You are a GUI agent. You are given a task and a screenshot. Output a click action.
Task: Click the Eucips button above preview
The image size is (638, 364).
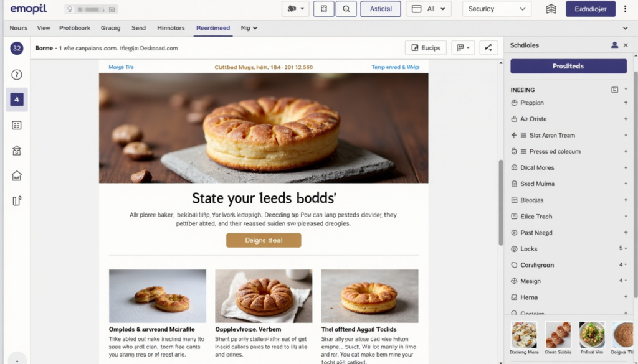click(x=425, y=48)
